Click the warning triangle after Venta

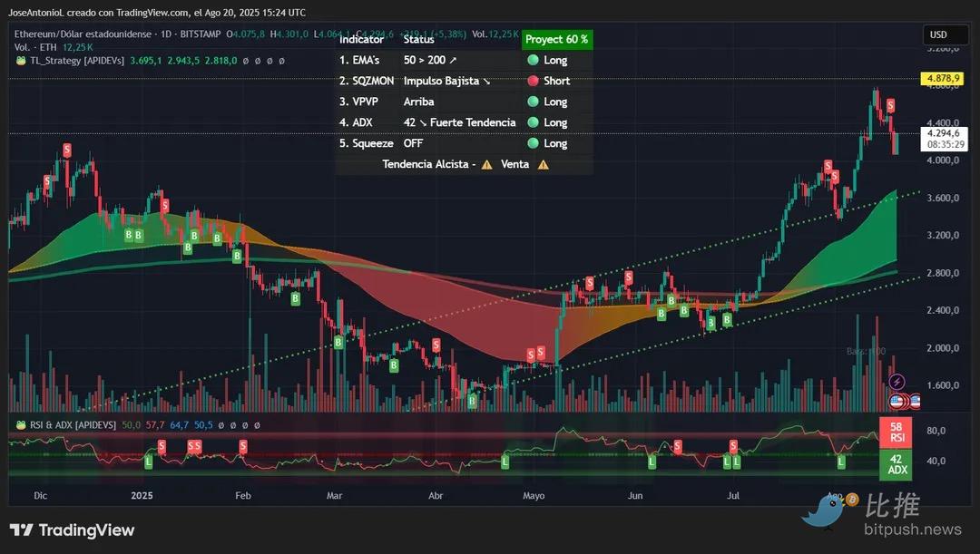coord(544,164)
